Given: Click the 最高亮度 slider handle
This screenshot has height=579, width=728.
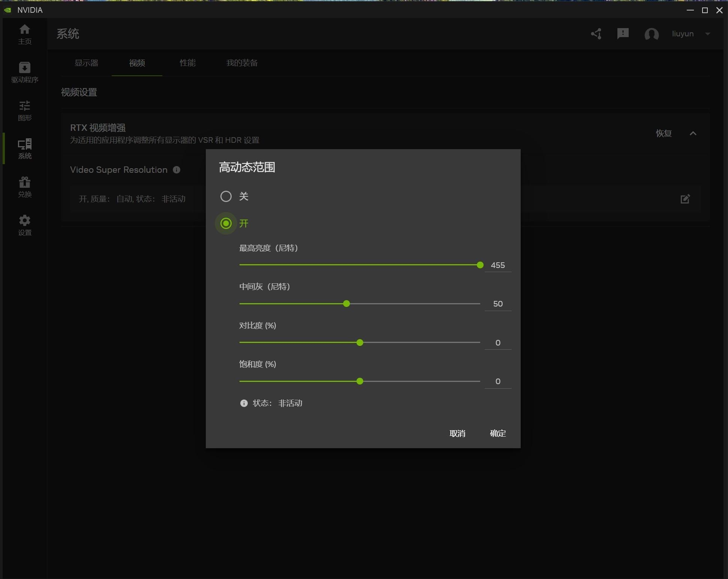Looking at the screenshot, I should point(480,265).
